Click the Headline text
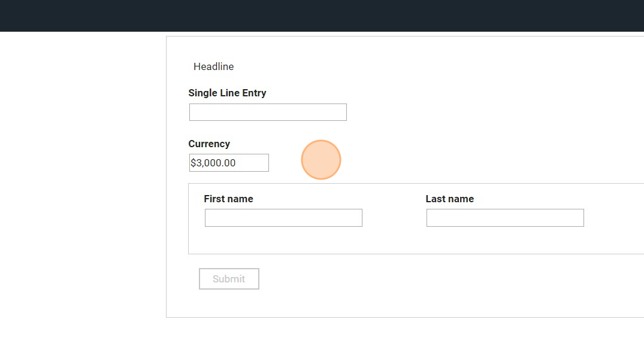Viewport: 644px width, 359px height. point(213,66)
